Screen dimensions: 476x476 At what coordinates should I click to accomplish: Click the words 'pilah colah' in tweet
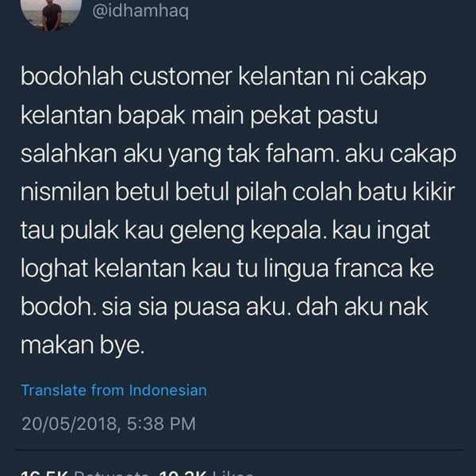point(294,192)
